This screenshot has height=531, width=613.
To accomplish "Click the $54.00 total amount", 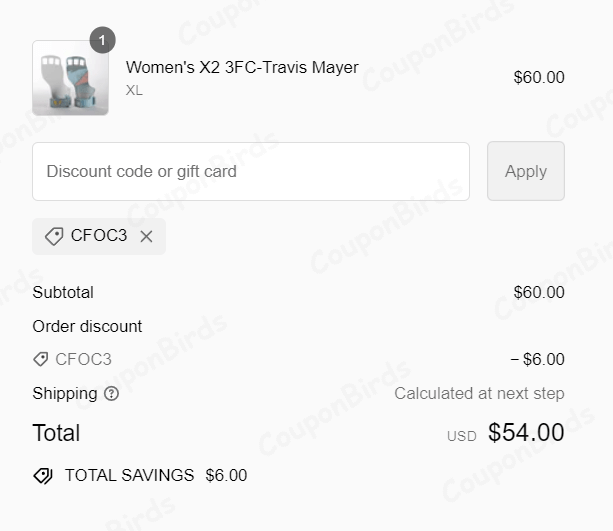I will [526, 433].
